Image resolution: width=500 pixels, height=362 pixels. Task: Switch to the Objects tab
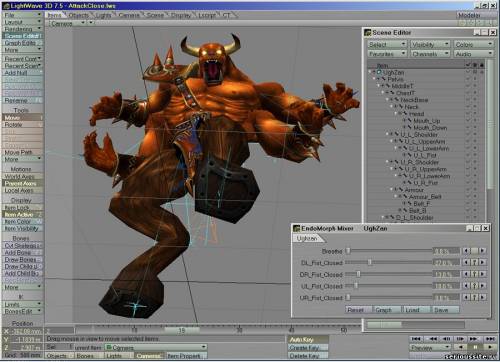click(79, 15)
